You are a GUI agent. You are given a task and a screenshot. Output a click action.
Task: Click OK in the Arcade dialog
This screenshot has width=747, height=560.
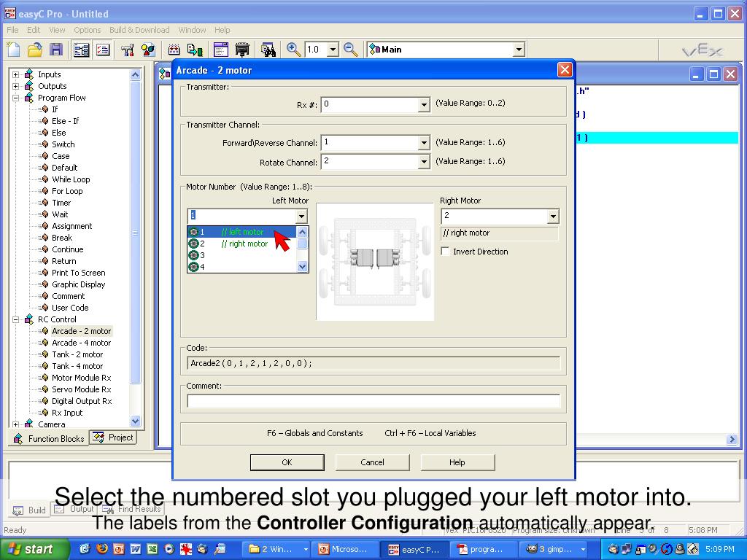pyautogui.click(x=287, y=462)
